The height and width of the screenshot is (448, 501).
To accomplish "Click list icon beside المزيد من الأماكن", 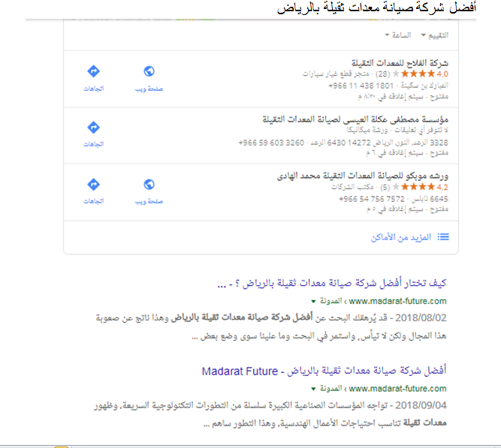I will point(443,237).
